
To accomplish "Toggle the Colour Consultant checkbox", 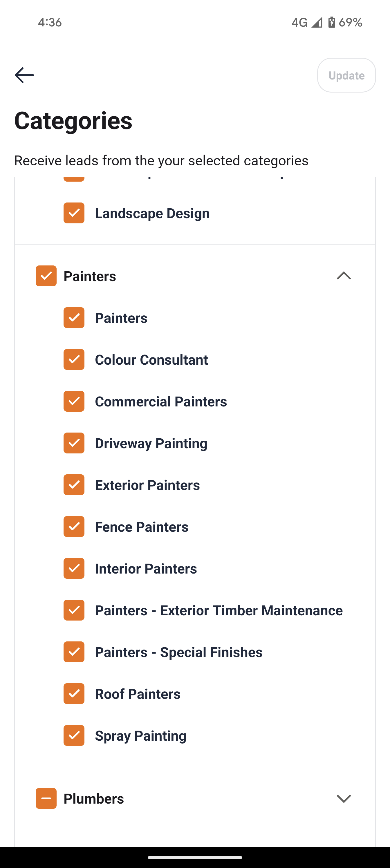I will pos(74,359).
